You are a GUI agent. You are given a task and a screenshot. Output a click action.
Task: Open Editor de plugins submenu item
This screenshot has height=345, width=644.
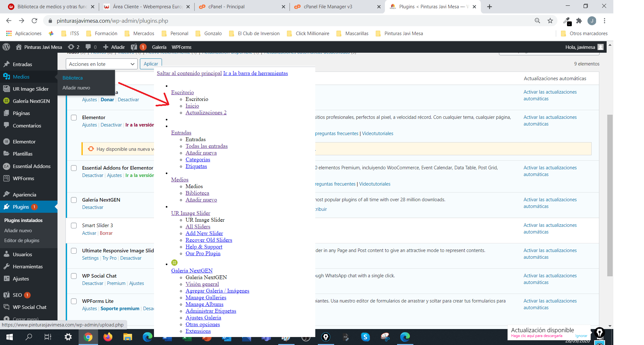(x=22, y=240)
